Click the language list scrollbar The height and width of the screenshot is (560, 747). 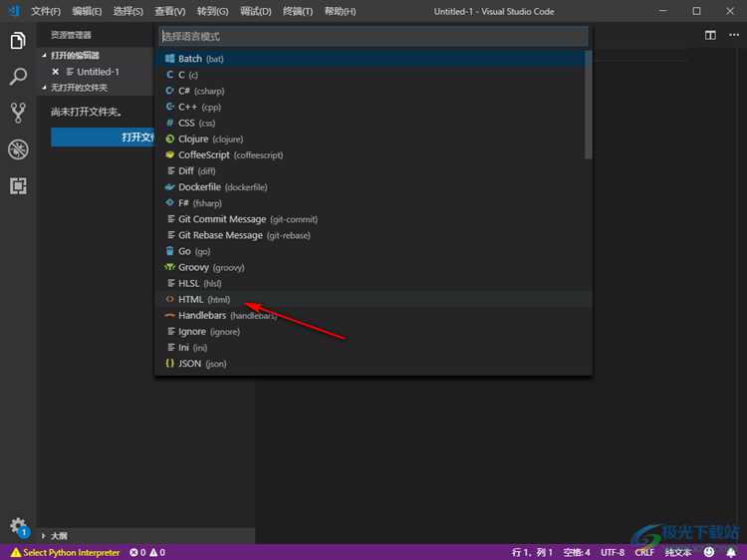[588, 105]
